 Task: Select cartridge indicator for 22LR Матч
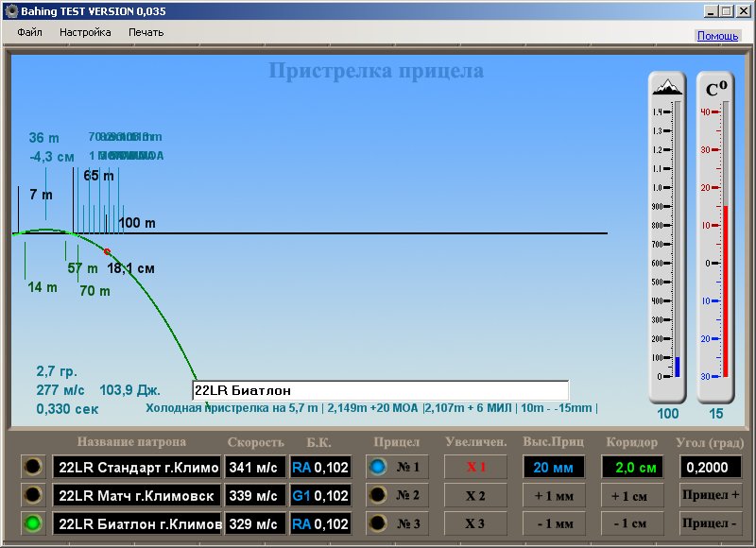(x=33, y=495)
